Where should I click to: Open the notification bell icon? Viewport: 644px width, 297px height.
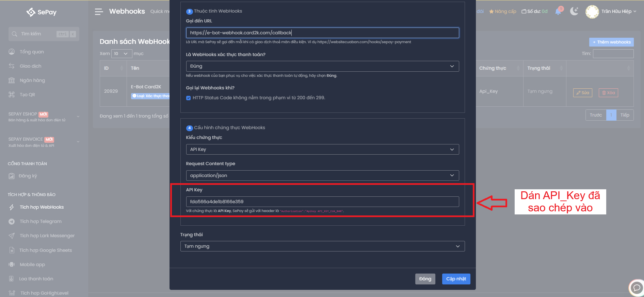coord(558,12)
